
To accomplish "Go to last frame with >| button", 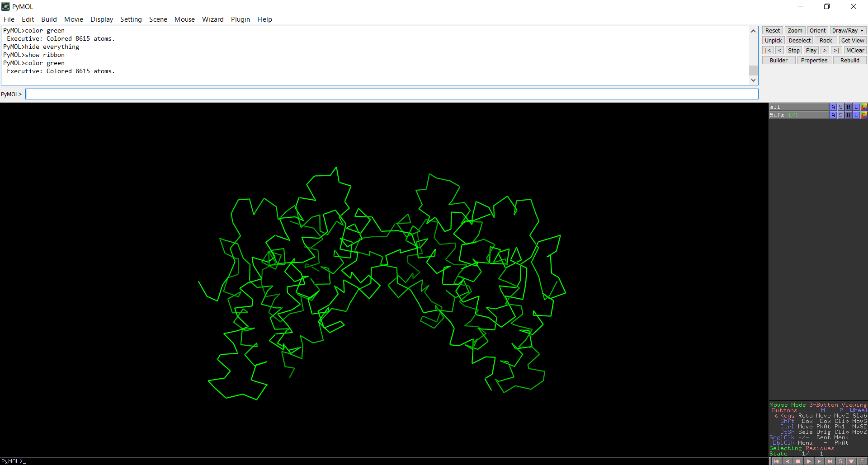I will (x=836, y=51).
